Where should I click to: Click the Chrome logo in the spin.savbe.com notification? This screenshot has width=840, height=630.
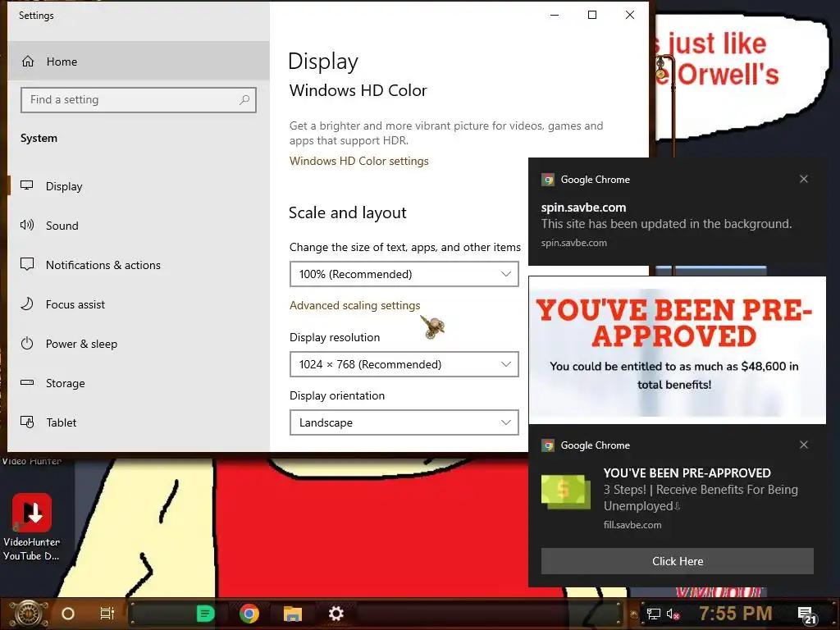547,180
